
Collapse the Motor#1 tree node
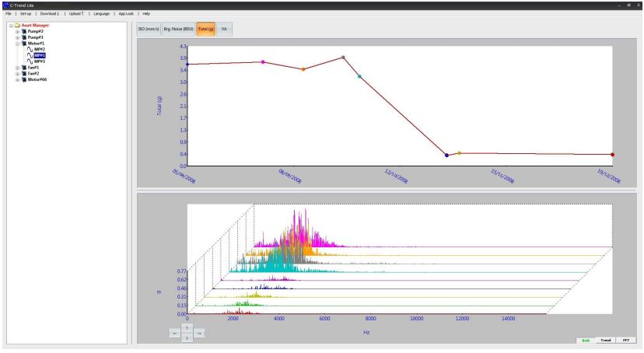tap(17, 43)
